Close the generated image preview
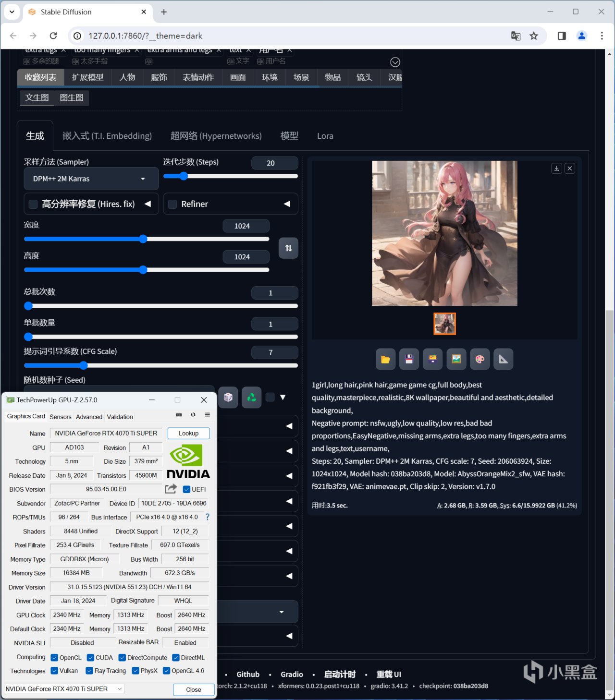Screen dimensions: 615x700 click(x=570, y=169)
